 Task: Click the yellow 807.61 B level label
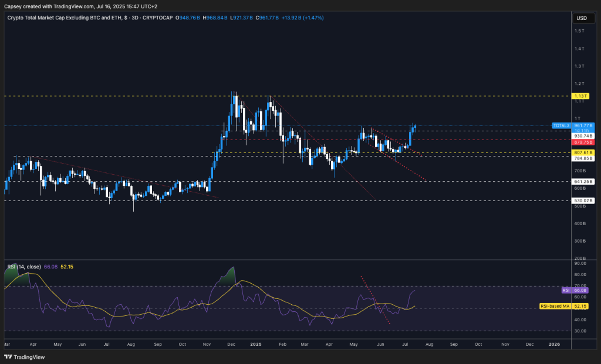click(x=582, y=152)
